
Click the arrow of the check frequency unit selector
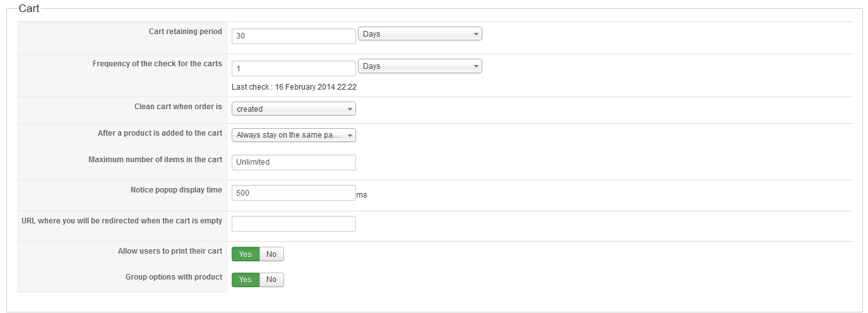click(x=476, y=66)
